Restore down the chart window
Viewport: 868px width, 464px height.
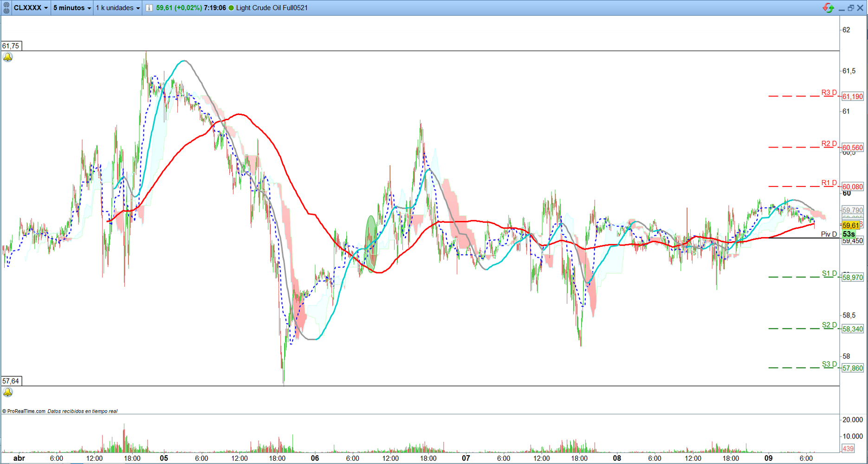pos(851,8)
